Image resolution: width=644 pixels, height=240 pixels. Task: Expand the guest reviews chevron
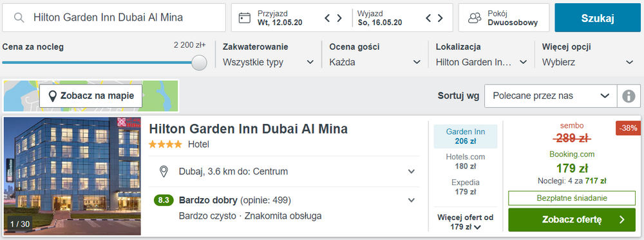(x=411, y=201)
